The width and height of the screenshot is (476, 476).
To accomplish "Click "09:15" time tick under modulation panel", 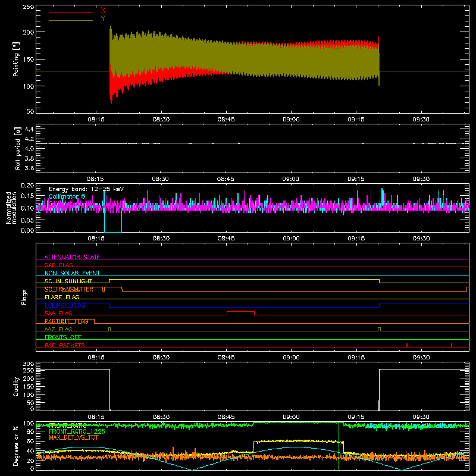I will pyautogui.click(x=356, y=239).
